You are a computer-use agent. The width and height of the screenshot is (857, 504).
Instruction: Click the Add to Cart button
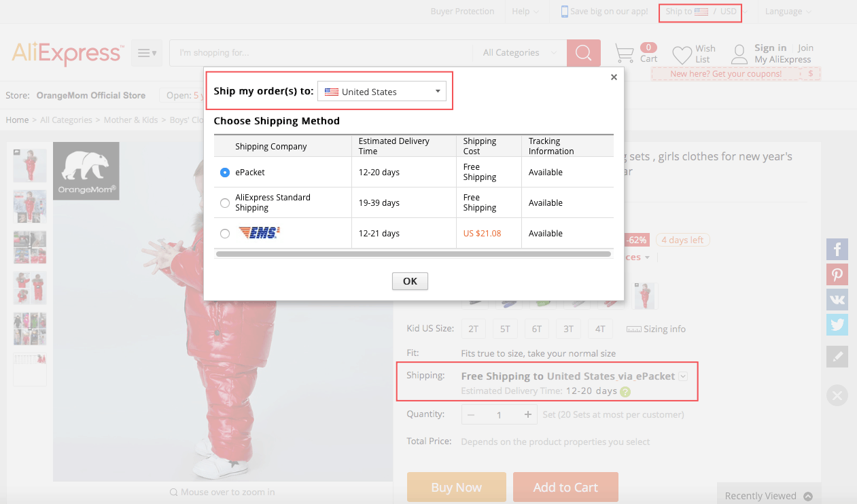565,487
